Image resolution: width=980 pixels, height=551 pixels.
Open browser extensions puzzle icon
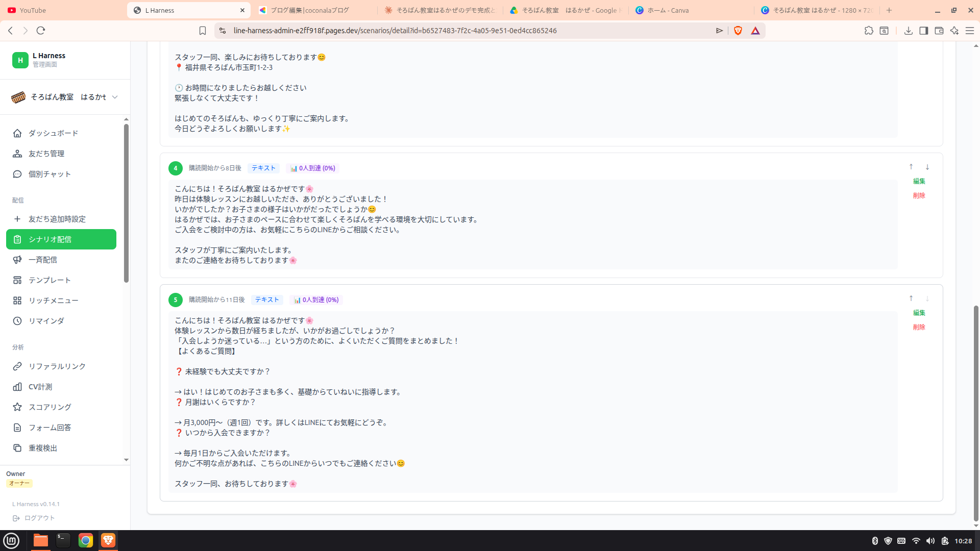869,31
